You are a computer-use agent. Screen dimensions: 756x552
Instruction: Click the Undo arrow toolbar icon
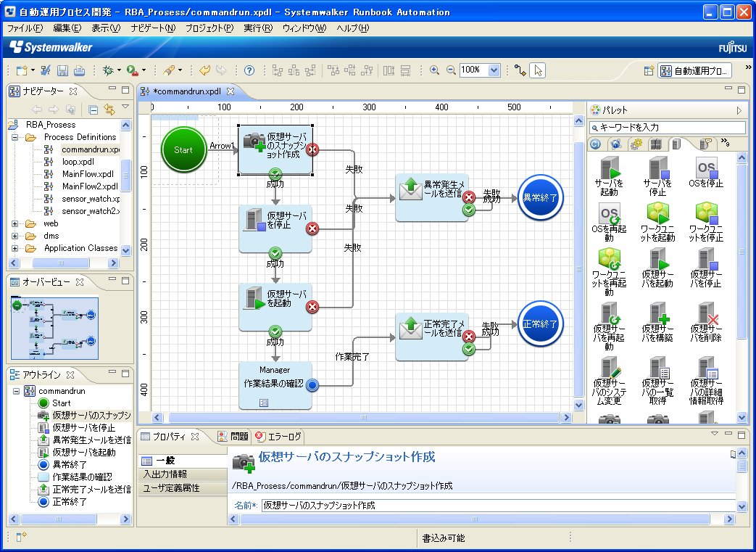pos(205,71)
